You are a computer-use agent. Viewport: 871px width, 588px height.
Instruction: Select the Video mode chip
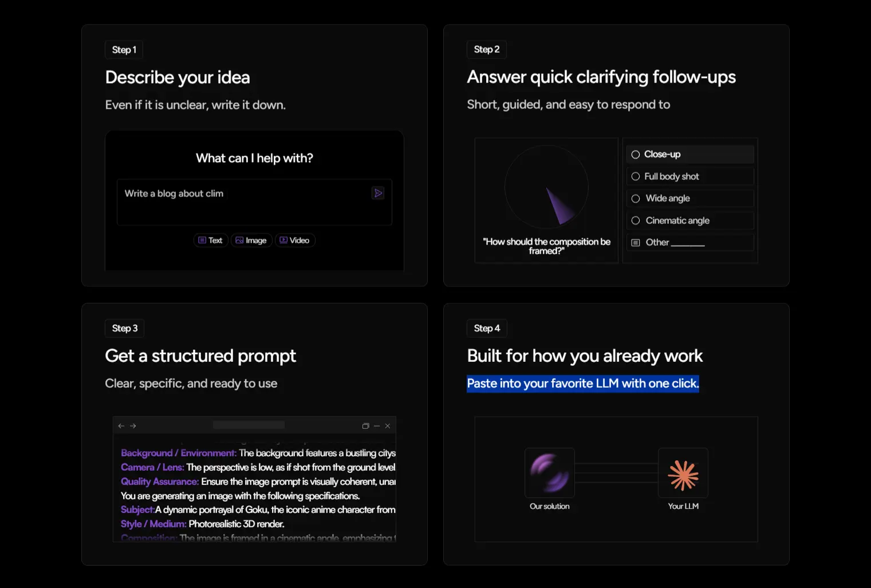coord(295,240)
